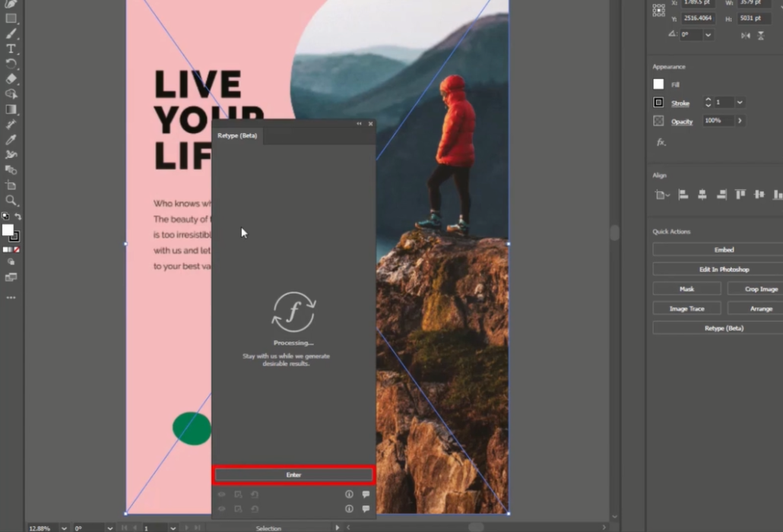Toggle first row eye icon in Retype panel
The width and height of the screenshot is (783, 532).
point(222,495)
